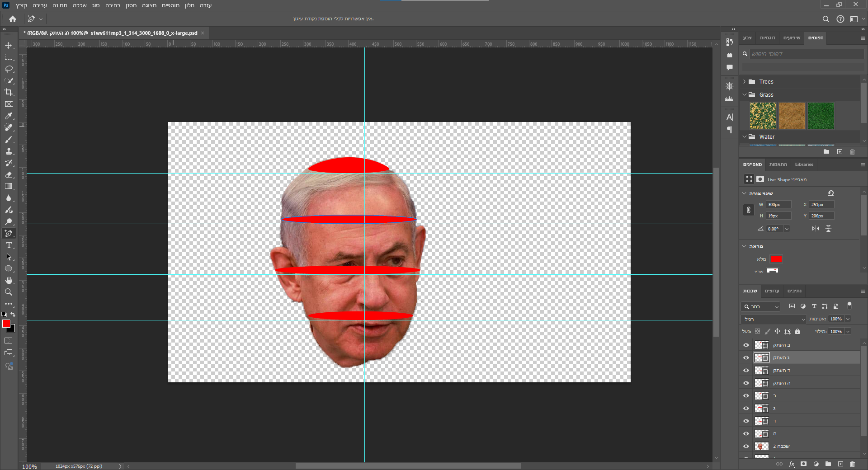This screenshot has height=470, width=868.
Task: Select the Eyedropper tool
Action: click(x=9, y=116)
